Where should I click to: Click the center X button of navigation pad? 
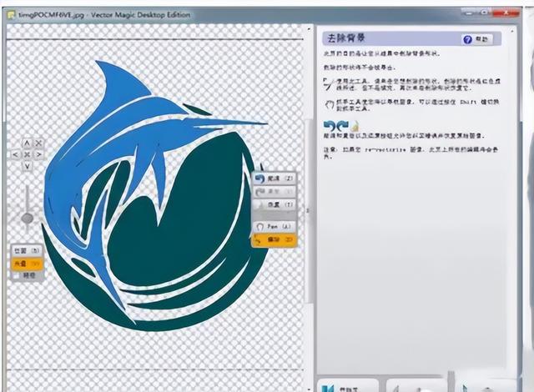[x=27, y=155]
